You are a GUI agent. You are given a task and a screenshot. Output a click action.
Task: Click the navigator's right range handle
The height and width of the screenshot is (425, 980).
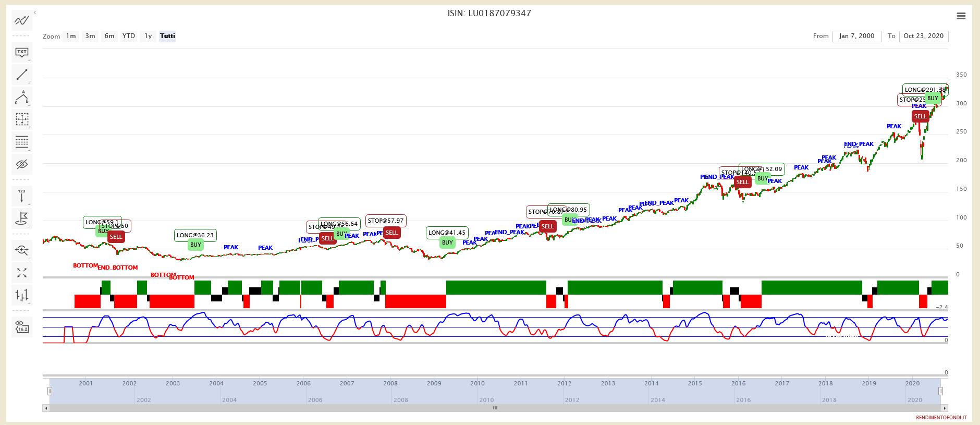pyautogui.click(x=940, y=391)
